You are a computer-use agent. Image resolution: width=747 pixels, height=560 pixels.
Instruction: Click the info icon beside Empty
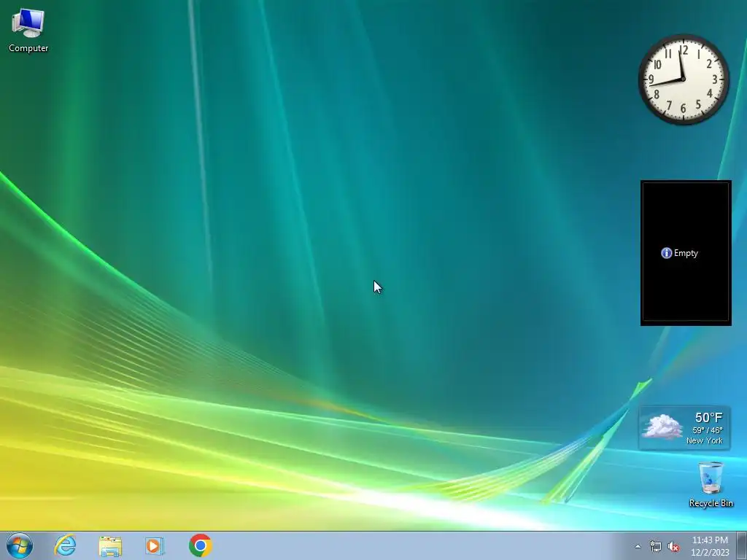pos(667,253)
